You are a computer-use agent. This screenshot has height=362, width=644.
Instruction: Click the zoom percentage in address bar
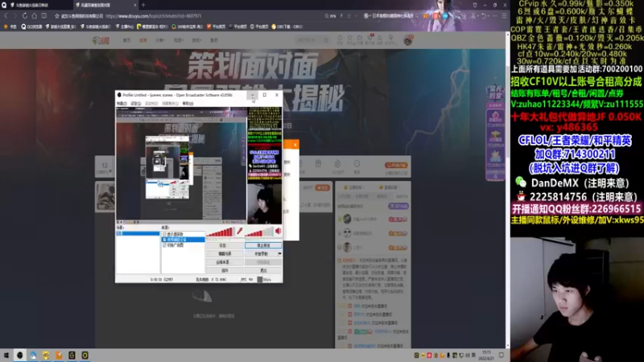(331, 16)
